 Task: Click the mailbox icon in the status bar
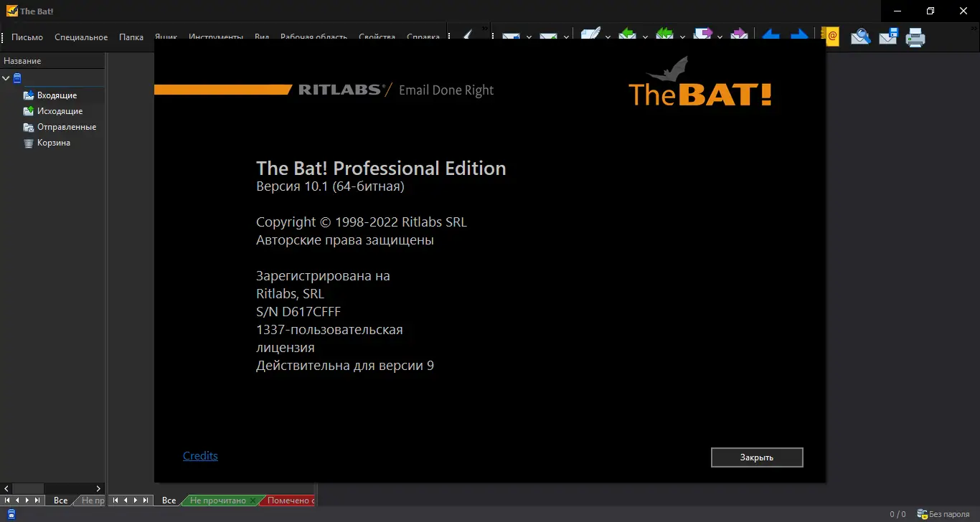click(11, 514)
